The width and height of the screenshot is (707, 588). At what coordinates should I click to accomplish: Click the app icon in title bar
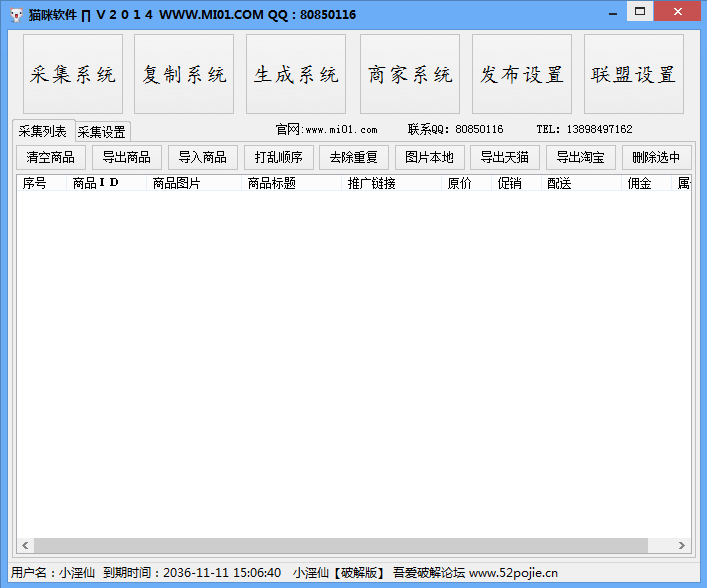(x=16, y=14)
